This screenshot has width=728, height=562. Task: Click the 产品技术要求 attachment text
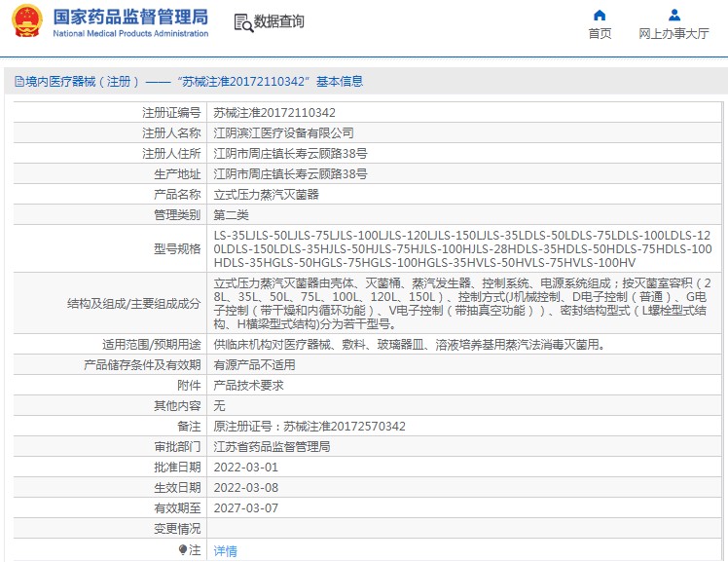[248, 385]
